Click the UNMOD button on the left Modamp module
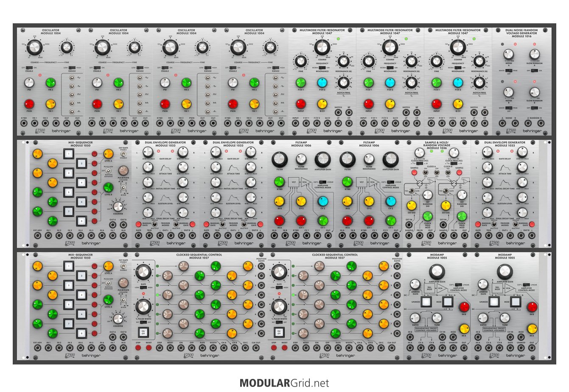Screen dimensions: 569x392 pyautogui.click(x=426, y=302)
